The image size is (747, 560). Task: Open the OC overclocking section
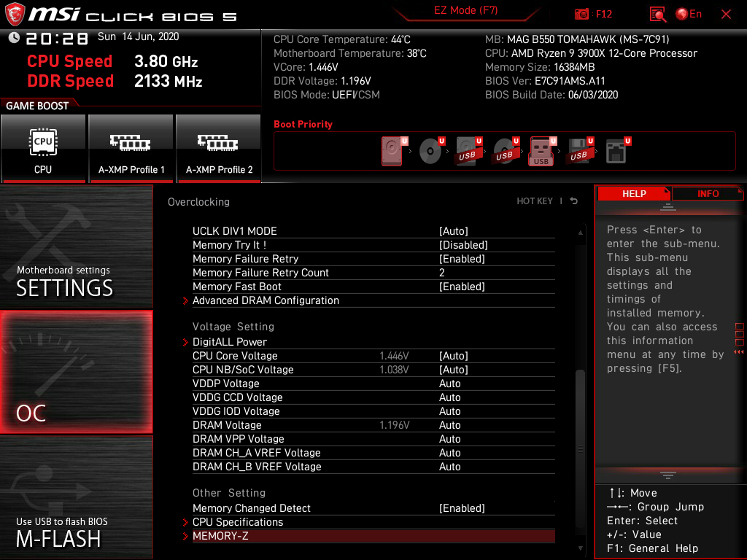click(x=76, y=372)
